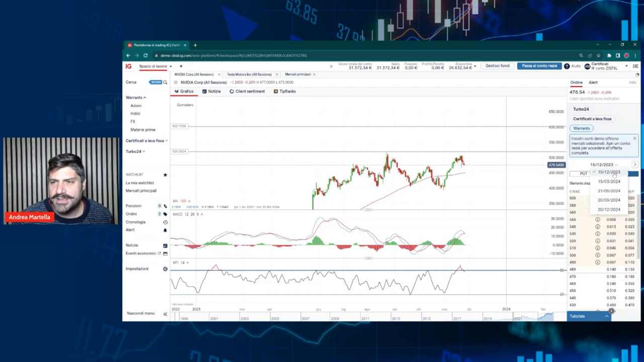The image size is (644, 362).
Task: Click the search magnifier icon next to Cerca
Action: click(165, 82)
